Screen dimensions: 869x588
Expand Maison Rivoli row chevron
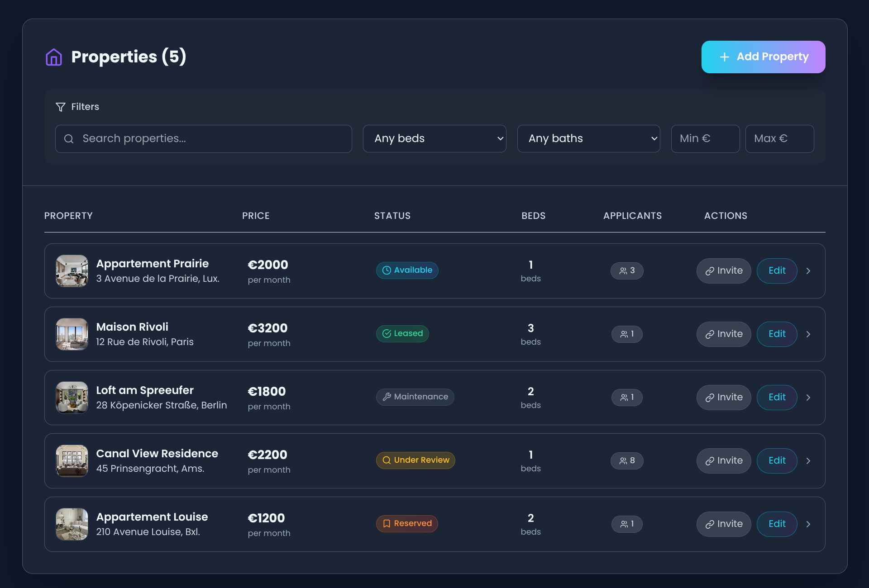[808, 334]
